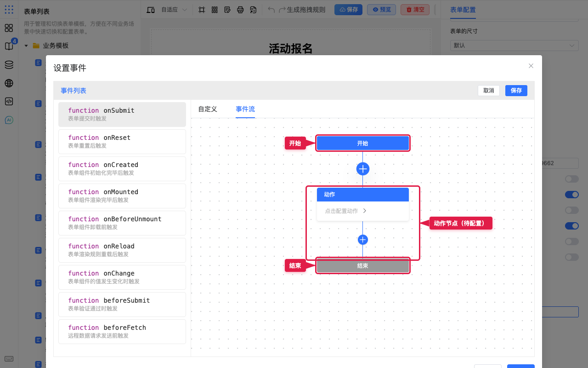Select the onMounted event function
This screenshot has width=588, height=368.
coord(122,196)
